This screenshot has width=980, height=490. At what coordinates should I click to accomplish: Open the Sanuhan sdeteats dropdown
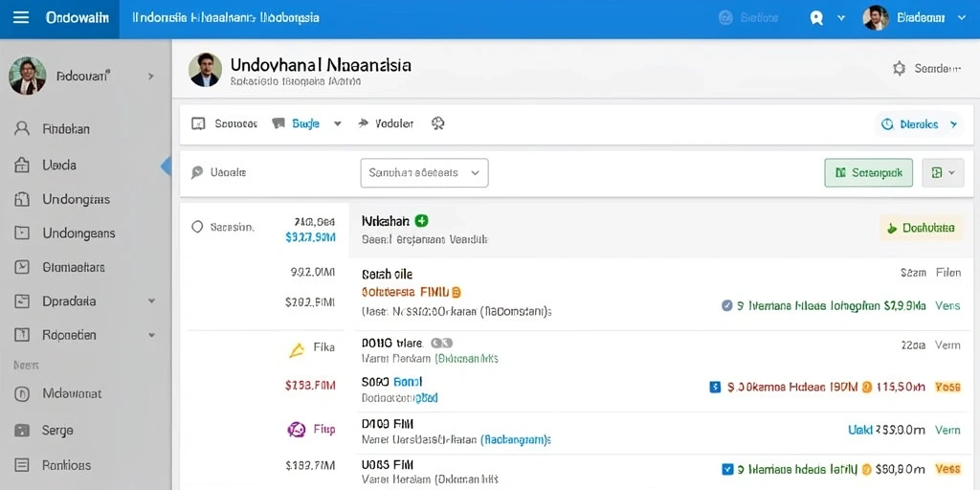(424, 173)
